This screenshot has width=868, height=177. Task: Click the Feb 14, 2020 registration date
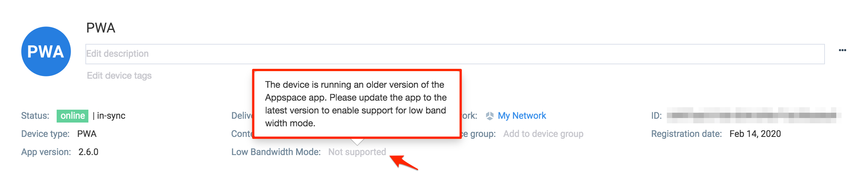[755, 134]
